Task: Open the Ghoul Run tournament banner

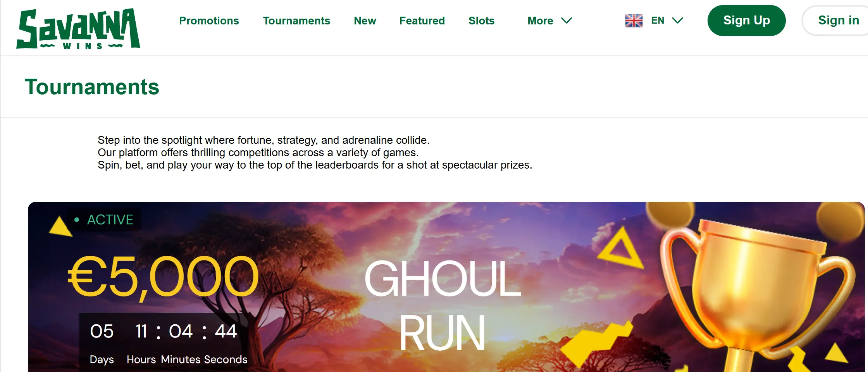Action: point(446,287)
